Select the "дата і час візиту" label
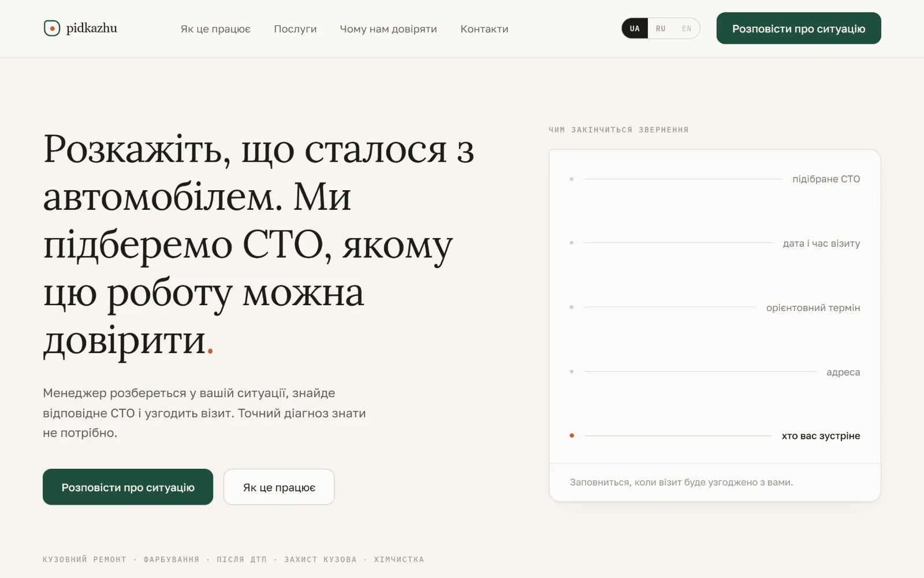The height and width of the screenshot is (578, 924). click(x=821, y=243)
